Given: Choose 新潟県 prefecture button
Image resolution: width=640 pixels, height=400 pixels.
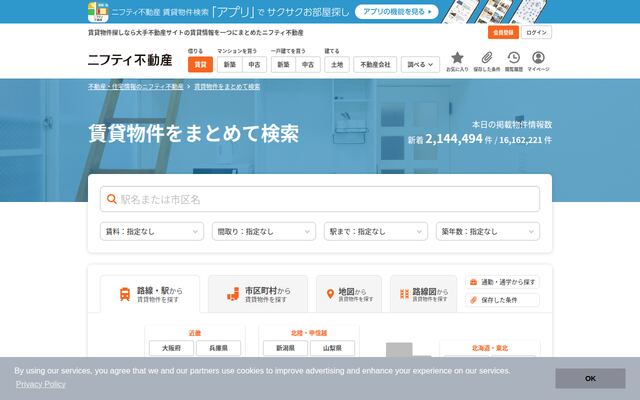Looking at the screenshot, I should click(285, 348).
